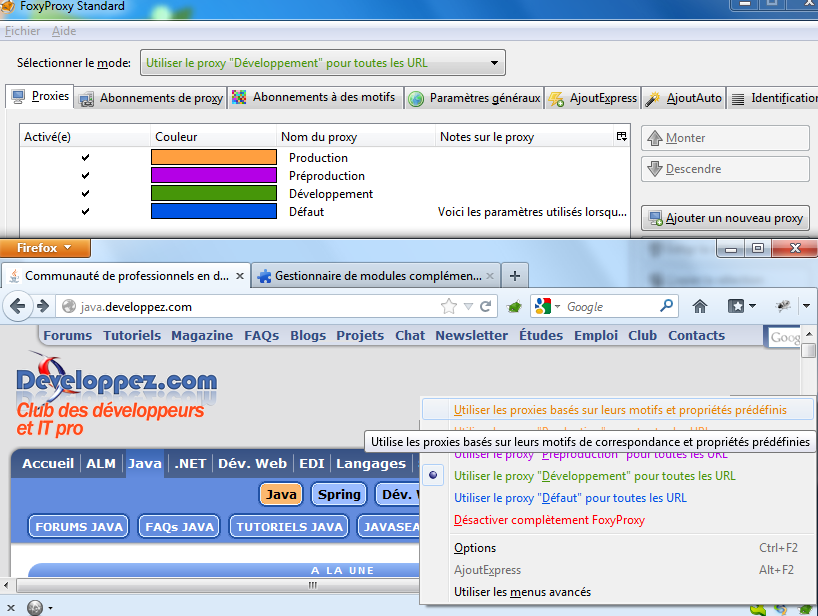Open the Aide menu in FoxyProxy

(64, 31)
